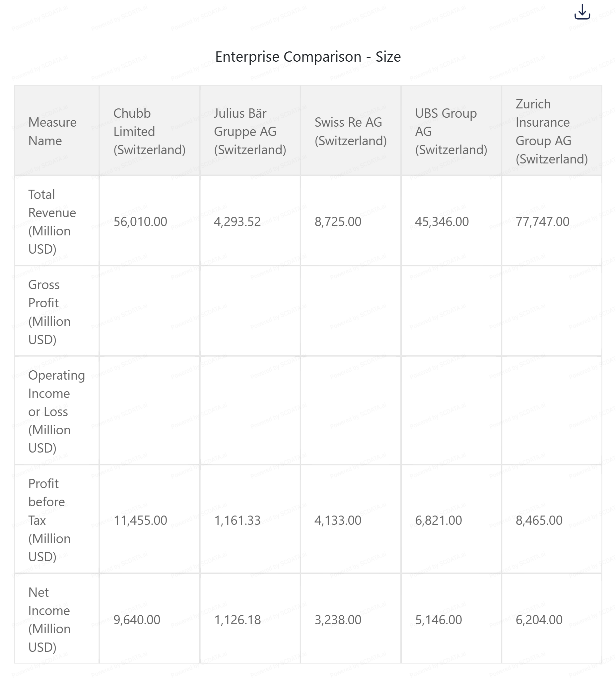616x678 pixels.
Task: Select the Net Income row label
Action: point(49,619)
